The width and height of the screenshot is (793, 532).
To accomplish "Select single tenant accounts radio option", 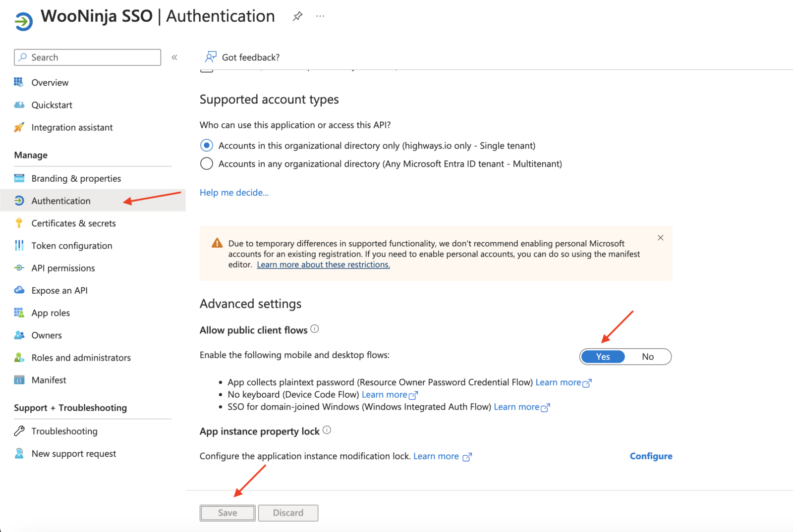I will click(207, 146).
